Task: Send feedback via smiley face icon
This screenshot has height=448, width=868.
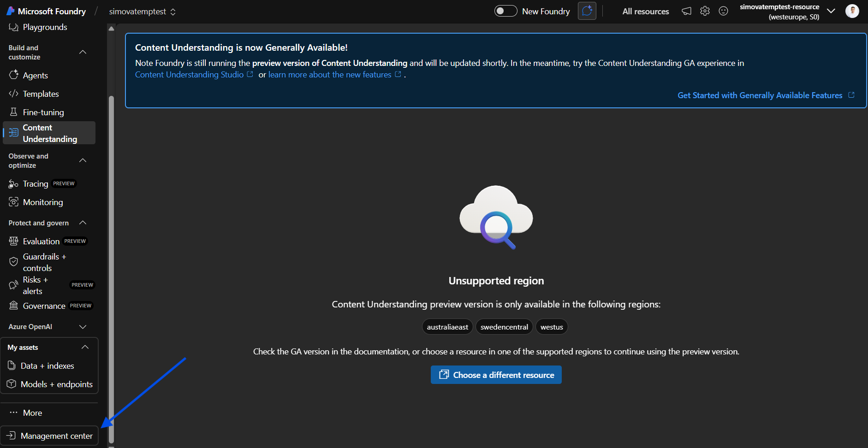Action: pyautogui.click(x=724, y=11)
